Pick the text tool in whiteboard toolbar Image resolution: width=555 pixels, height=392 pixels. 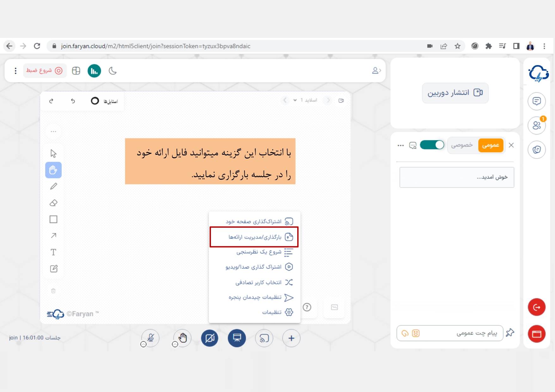pos(53,252)
